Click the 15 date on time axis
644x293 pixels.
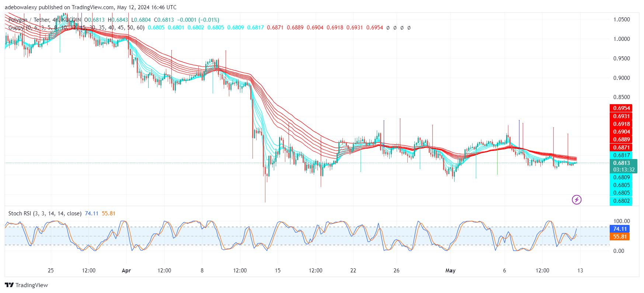(278, 271)
